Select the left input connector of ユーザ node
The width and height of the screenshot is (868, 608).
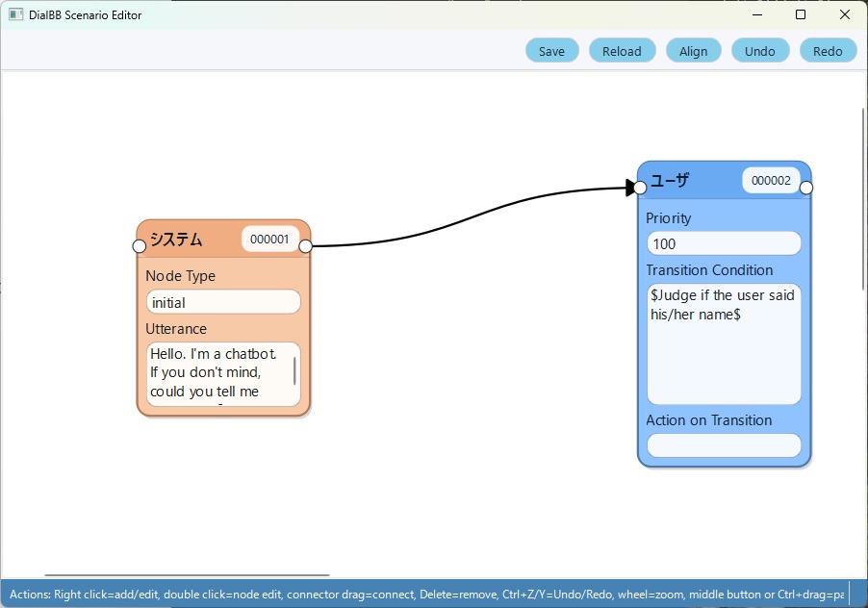(x=639, y=189)
